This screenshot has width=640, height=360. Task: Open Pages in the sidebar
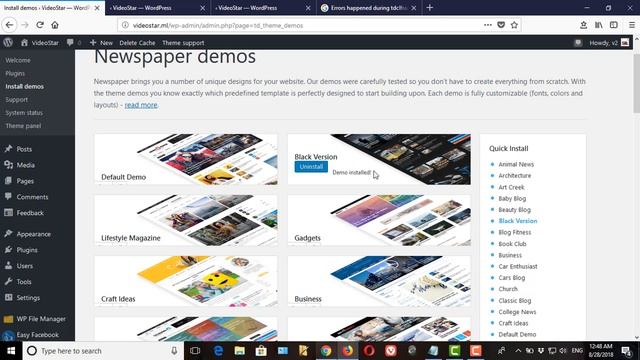coord(25,181)
